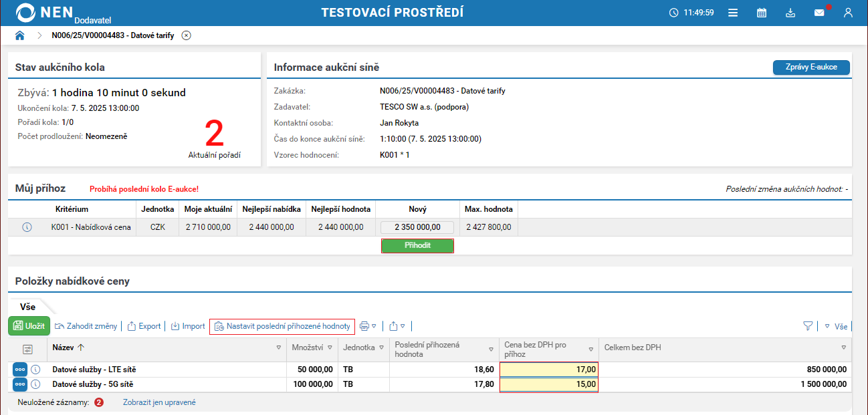
Task: Click the download tray icon in header
Action: (790, 13)
